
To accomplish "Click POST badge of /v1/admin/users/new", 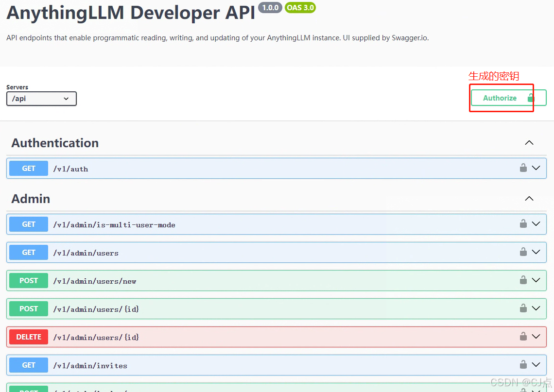I will point(29,280).
